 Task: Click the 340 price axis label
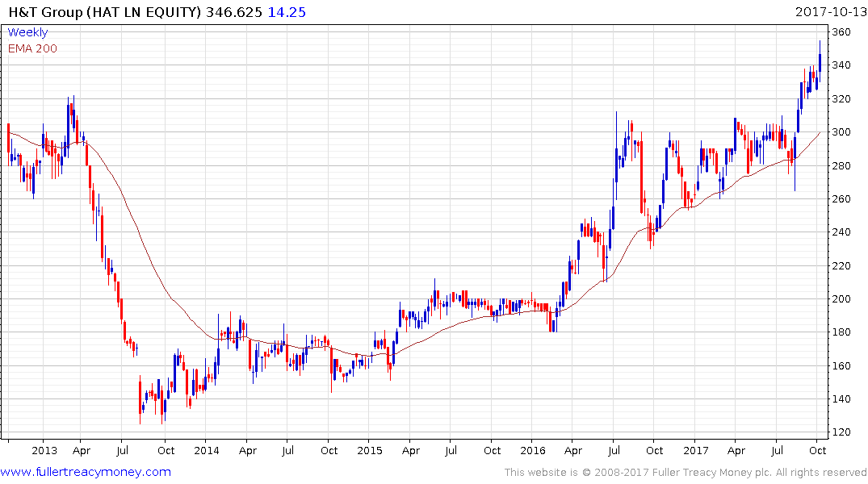click(841, 65)
